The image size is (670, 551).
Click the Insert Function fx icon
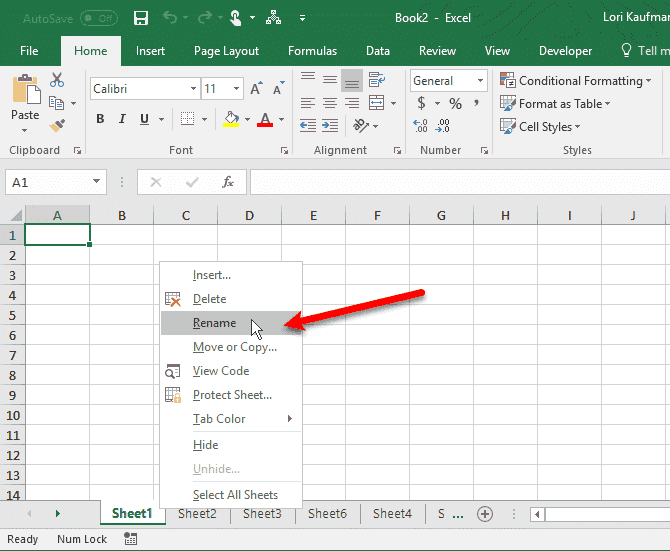click(228, 182)
